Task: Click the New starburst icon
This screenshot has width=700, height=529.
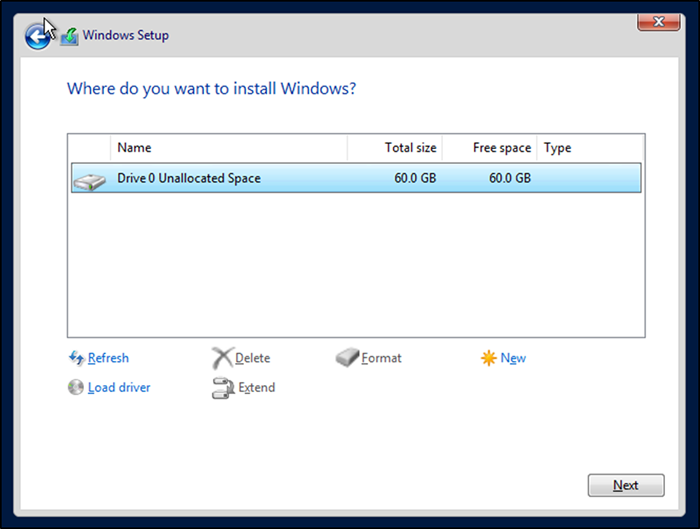Action: pyautogui.click(x=488, y=358)
